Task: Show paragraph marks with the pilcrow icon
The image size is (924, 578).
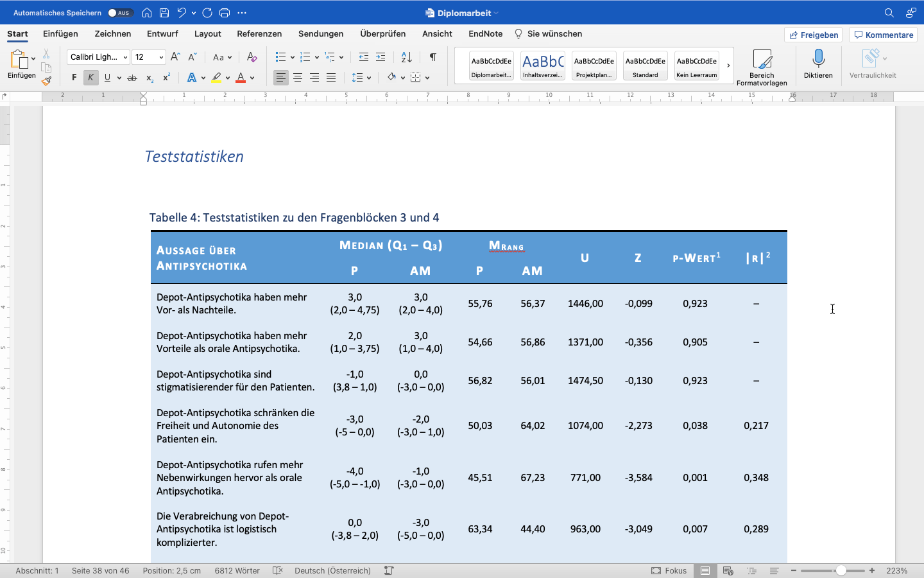Action: point(433,57)
